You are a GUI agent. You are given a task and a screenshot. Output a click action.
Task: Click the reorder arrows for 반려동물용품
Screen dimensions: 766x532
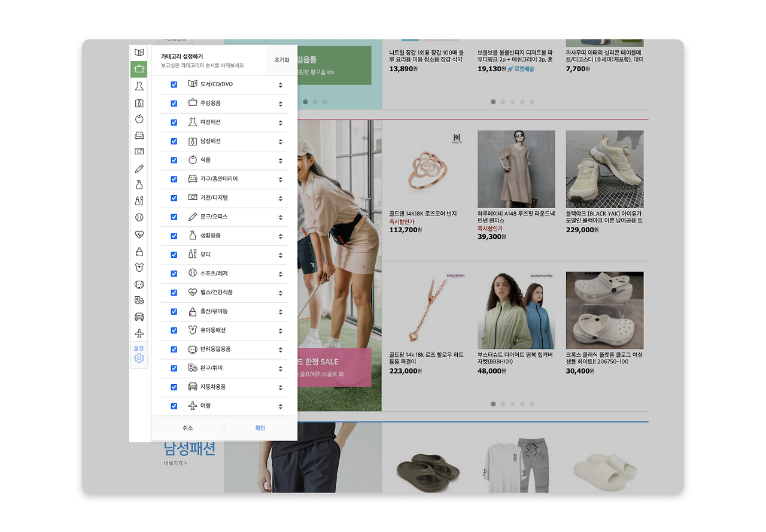pyautogui.click(x=280, y=349)
